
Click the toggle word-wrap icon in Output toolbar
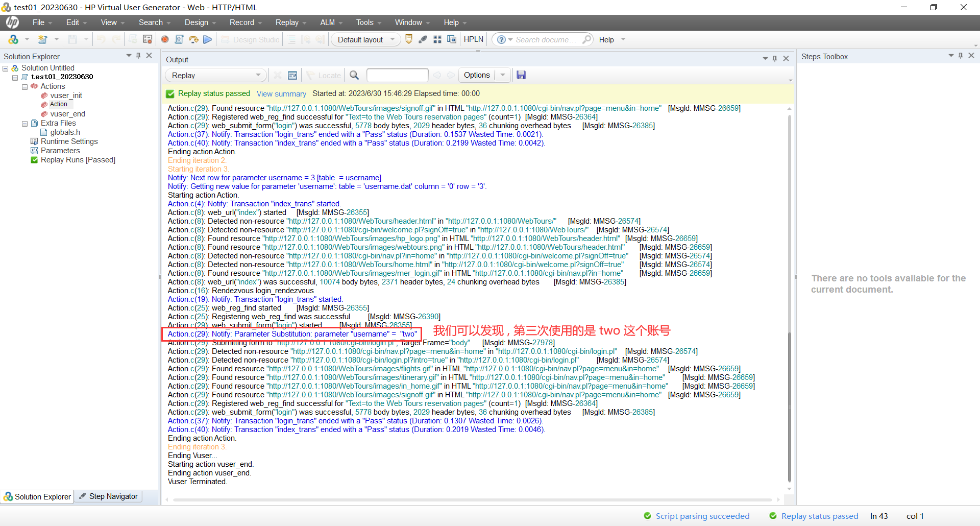292,75
